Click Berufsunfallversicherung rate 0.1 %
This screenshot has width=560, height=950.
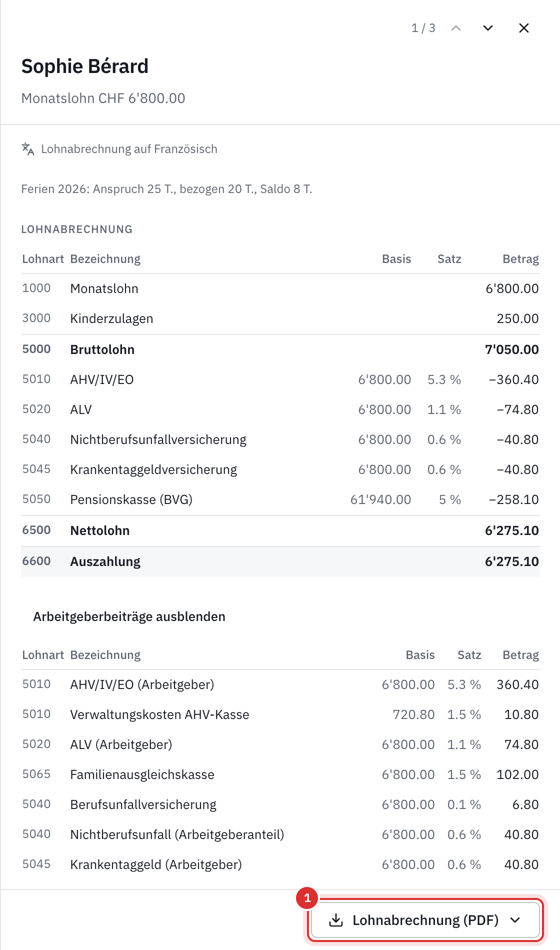[x=464, y=804]
